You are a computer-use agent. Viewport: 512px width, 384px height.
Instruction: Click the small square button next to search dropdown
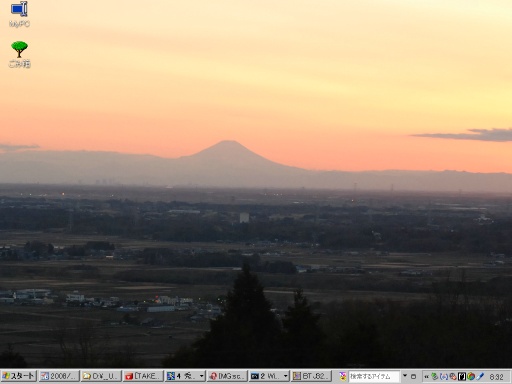pyautogui.click(x=413, y=376)
